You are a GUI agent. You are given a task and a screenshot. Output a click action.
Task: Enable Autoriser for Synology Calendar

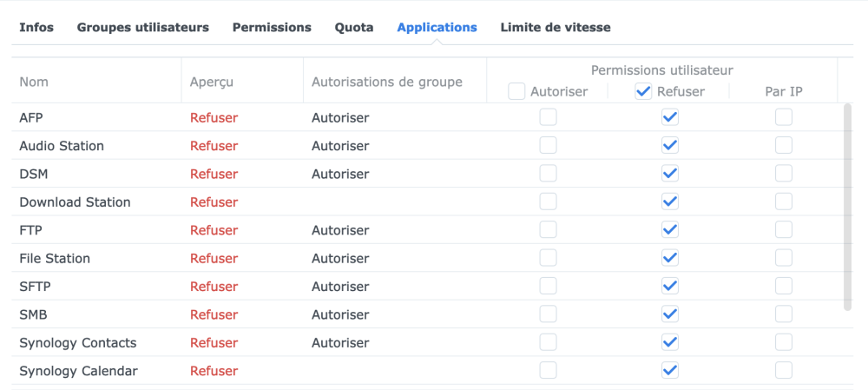pos(548,371)
